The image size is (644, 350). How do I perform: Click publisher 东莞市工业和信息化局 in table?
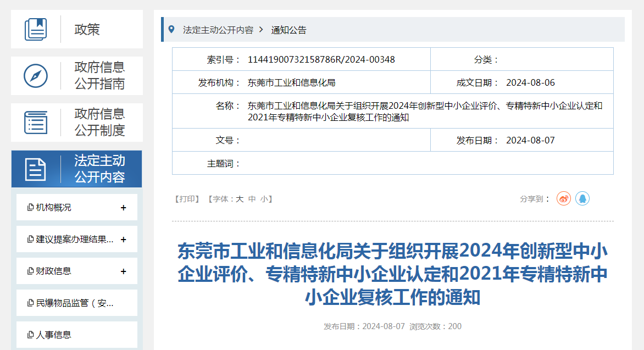291,82
